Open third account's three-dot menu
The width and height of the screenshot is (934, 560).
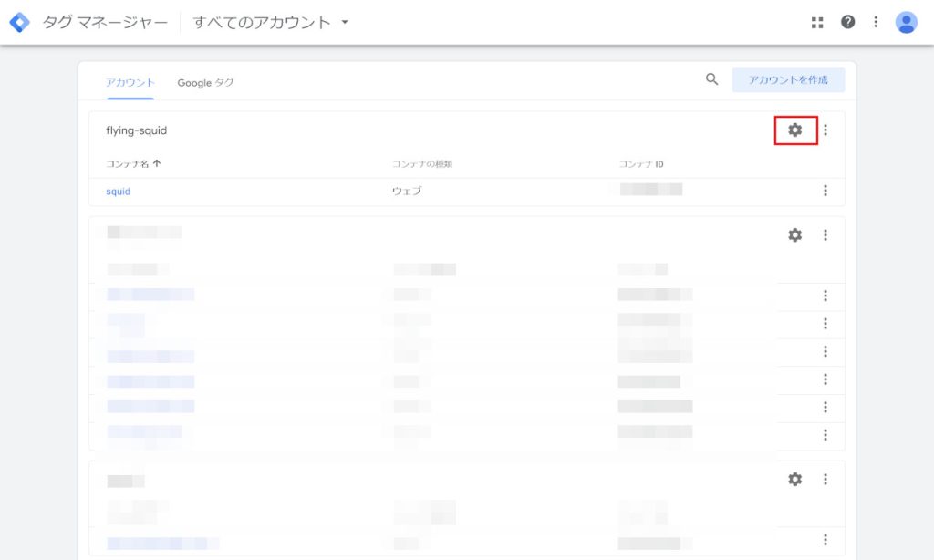click(x=825, y=479)
